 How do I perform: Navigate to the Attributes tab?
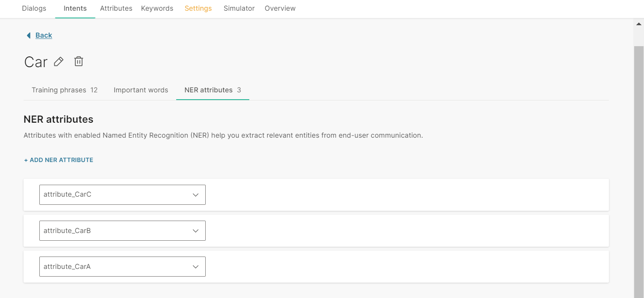click(x=116, y=9)
